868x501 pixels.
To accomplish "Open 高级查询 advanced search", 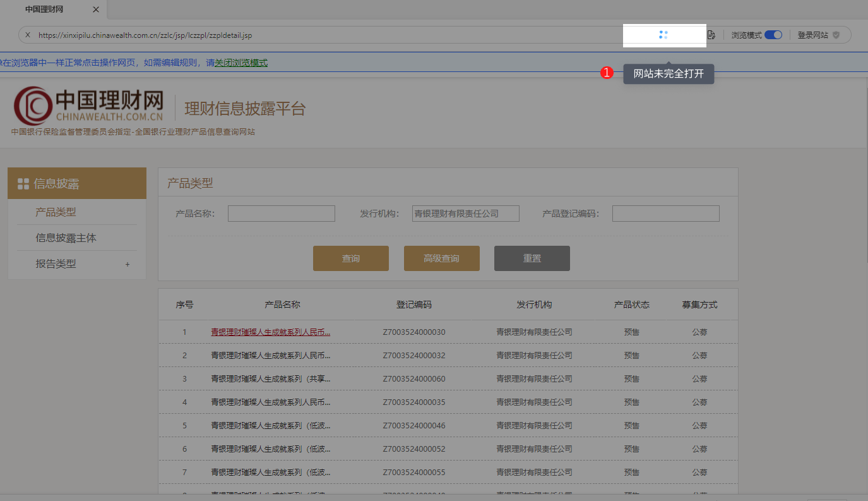I will (442, 258).
